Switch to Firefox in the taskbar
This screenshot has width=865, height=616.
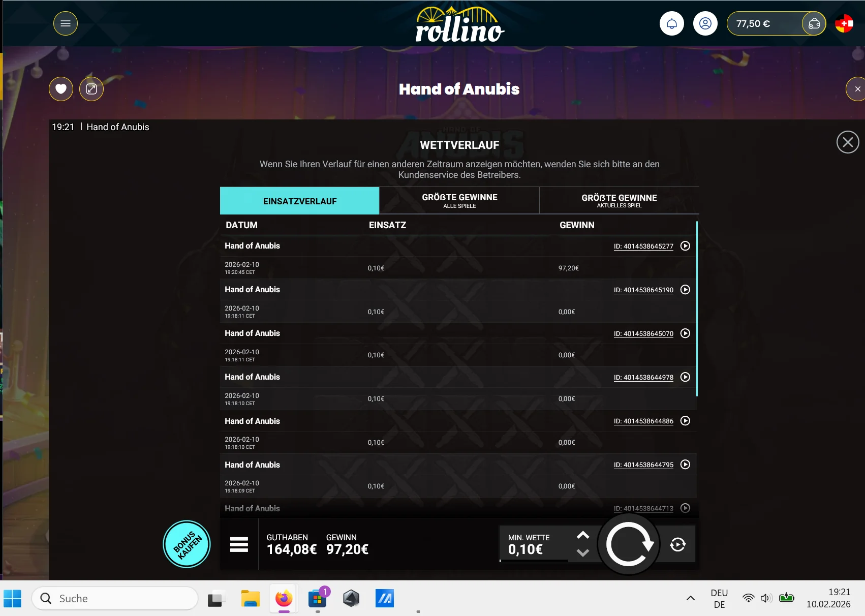click(284, 599)
